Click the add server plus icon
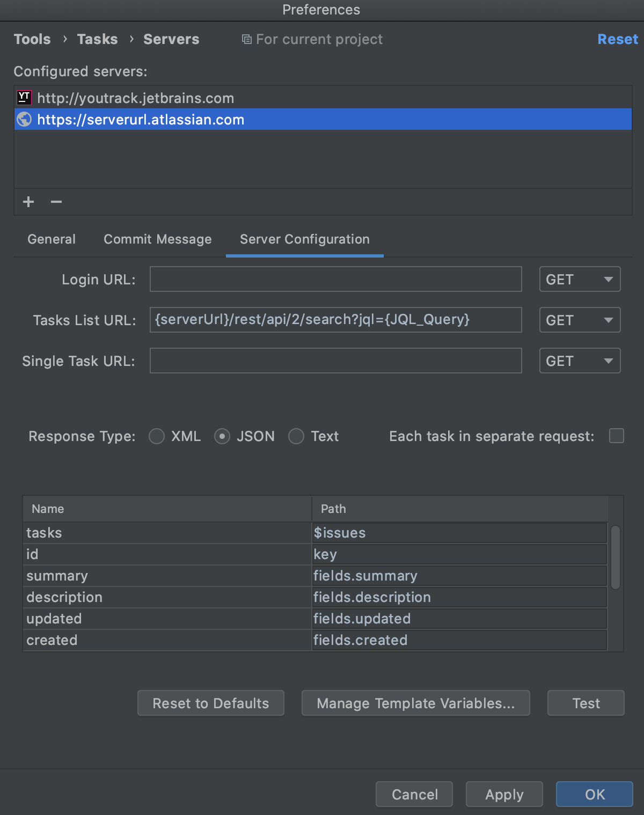This screenshot has width=644, height=815. [29, 202]
